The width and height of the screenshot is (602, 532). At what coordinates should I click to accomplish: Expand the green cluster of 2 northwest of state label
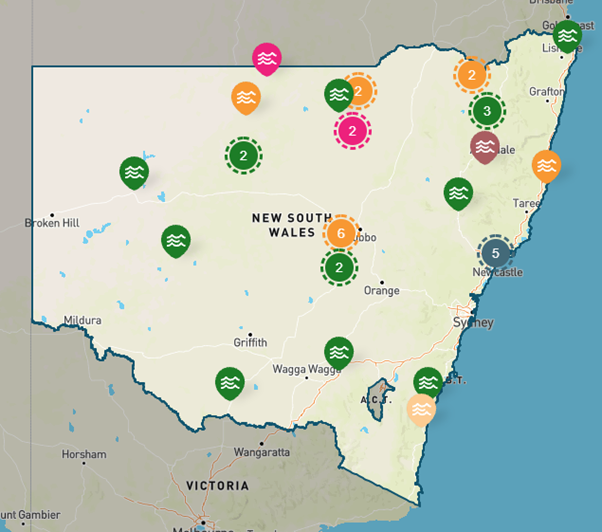(x=243, y=155)
